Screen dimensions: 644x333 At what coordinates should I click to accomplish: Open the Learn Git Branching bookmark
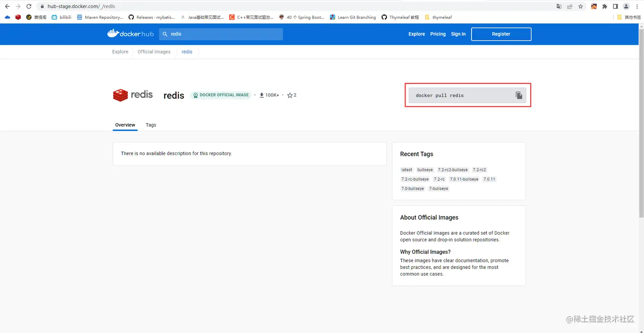pos(353,17)
